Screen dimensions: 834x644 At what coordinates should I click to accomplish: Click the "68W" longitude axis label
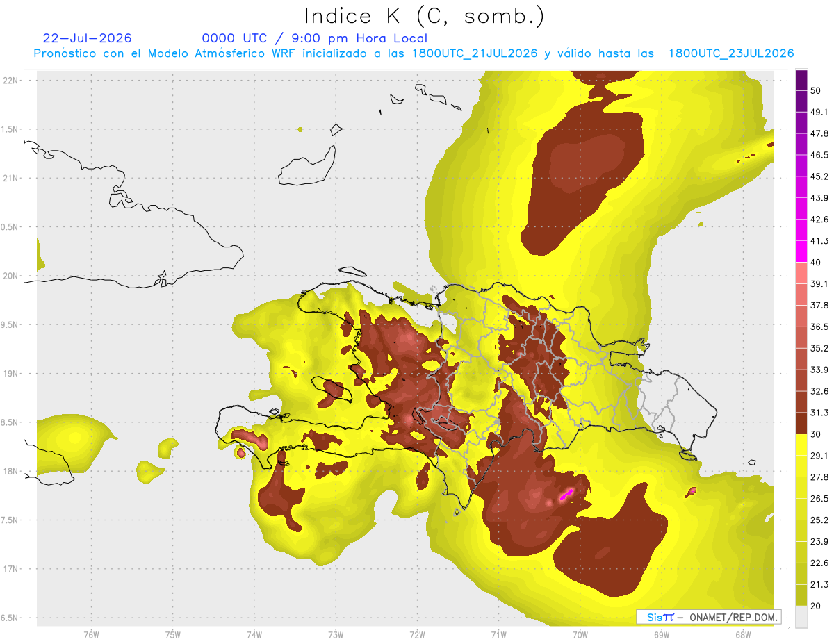tap(743, 634)
